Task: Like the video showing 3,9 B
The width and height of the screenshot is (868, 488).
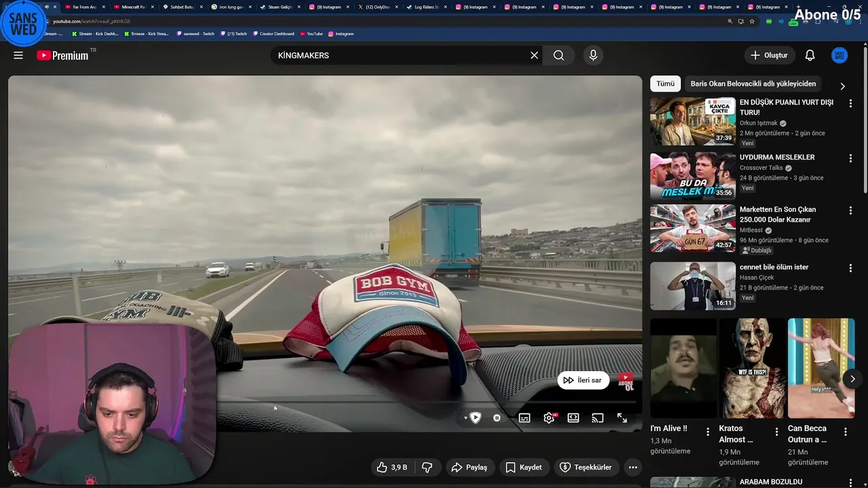Action: (x=392, y=467)
